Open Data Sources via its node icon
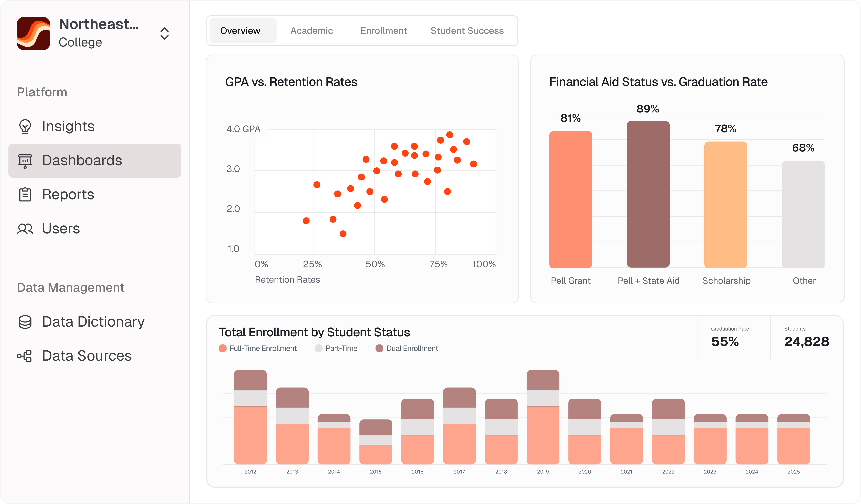The height and width of the screenshot is (504, 861). pos(25,356)
